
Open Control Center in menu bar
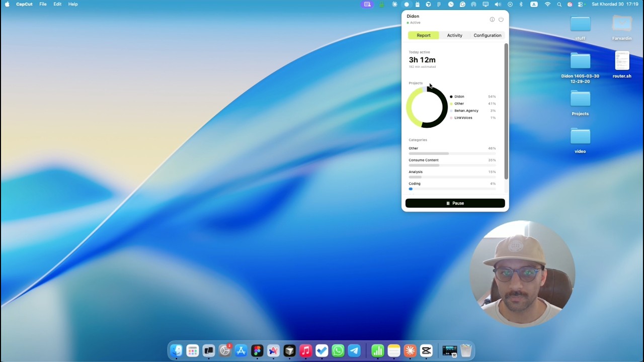[x=581, y=4]
